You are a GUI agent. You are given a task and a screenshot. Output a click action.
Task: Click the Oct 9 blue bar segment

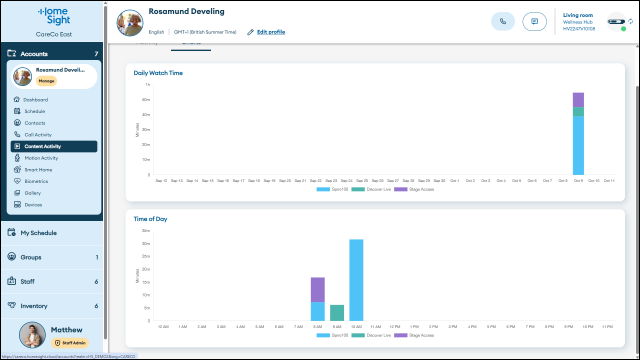pyautogui.click(x=578, y=146)
